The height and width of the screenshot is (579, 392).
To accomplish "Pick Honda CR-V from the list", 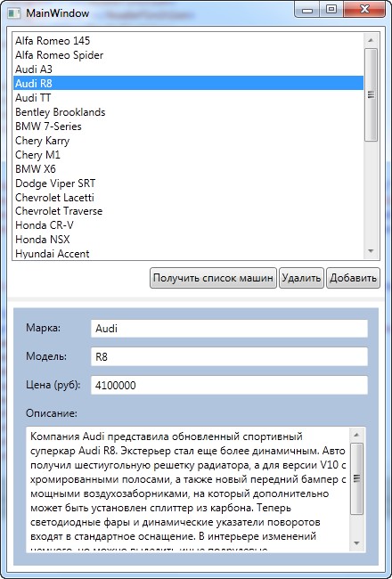I will coord(188,225).
